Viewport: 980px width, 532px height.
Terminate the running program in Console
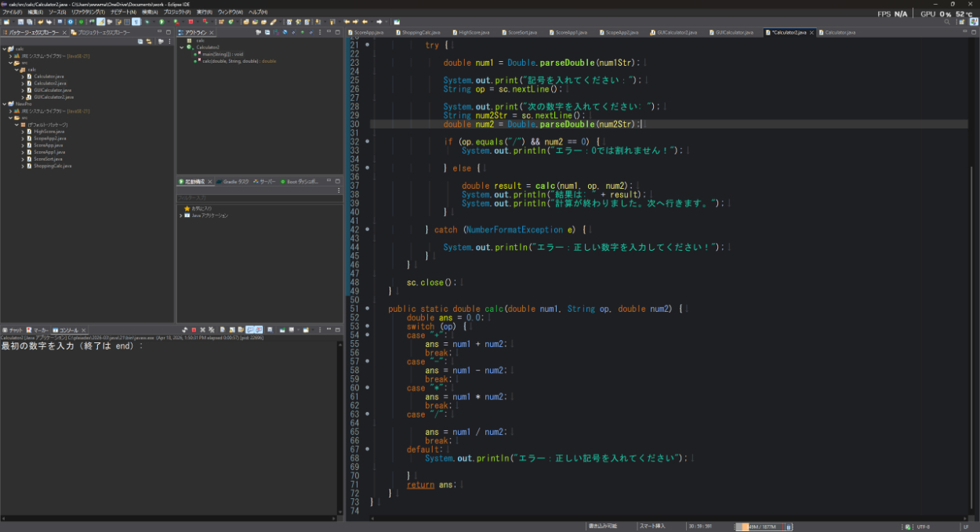tap(193, 330)
